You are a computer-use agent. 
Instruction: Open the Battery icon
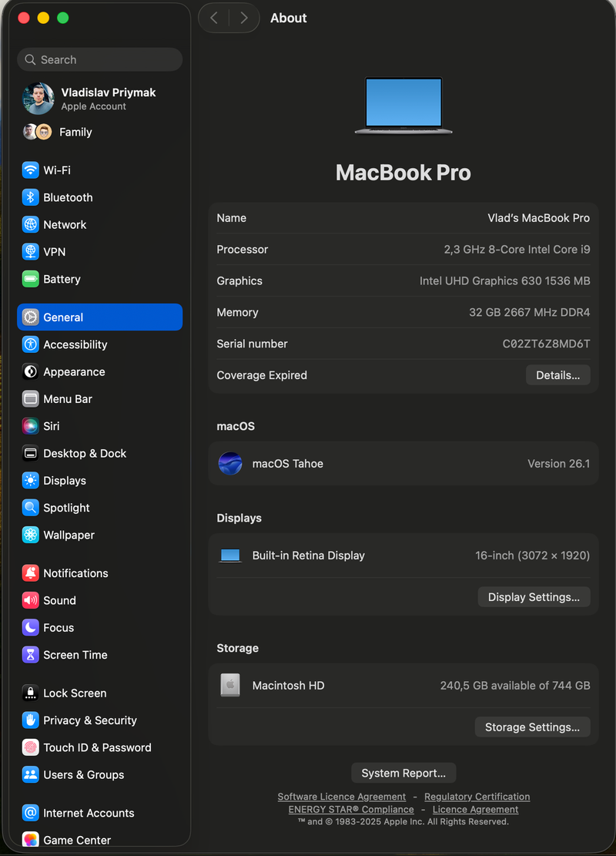tap(31, 279)
